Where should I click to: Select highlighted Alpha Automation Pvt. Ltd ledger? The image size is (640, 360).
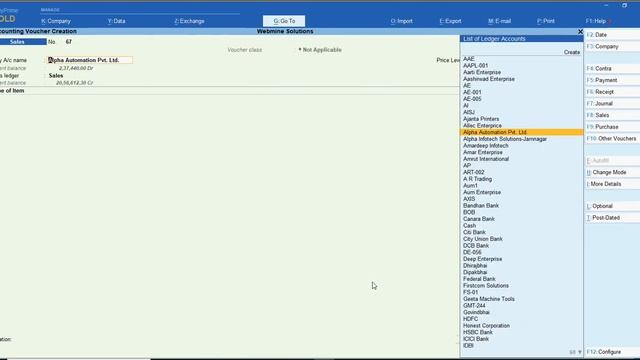coord(522,132)
